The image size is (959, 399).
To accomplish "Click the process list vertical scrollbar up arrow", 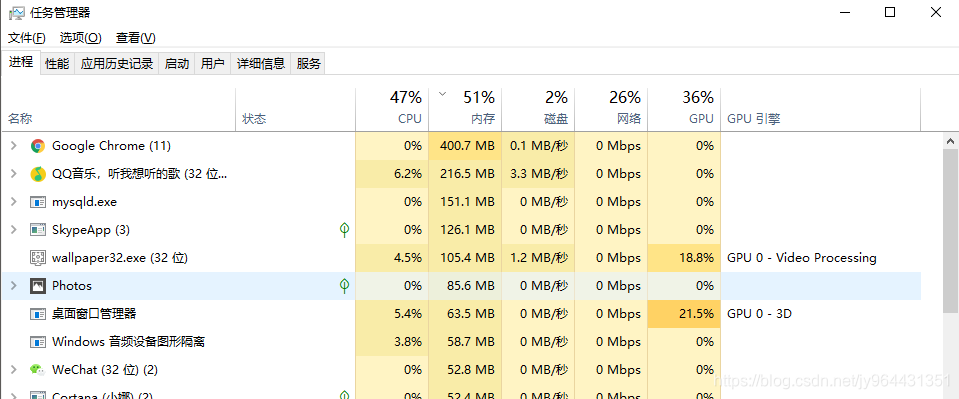I will coord(950,141).
